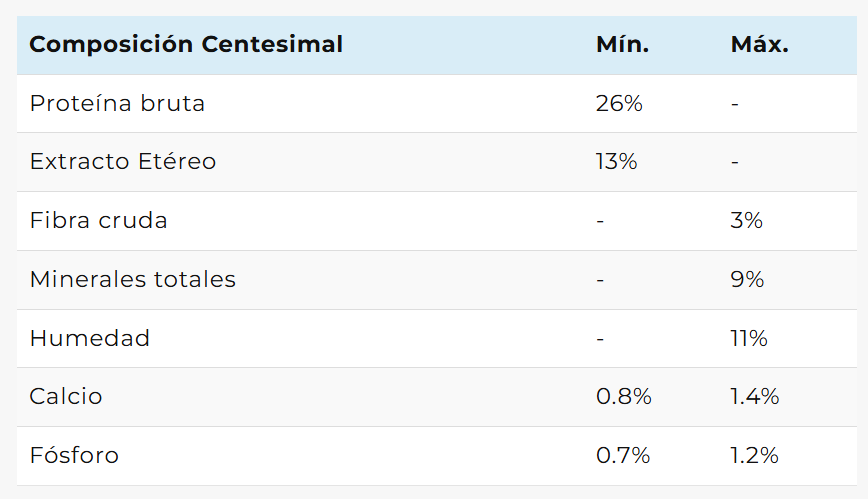Screen dimensions: 868x499
Task: Click the 1.4% Calcio maximum value
Action: pos(755,396)
